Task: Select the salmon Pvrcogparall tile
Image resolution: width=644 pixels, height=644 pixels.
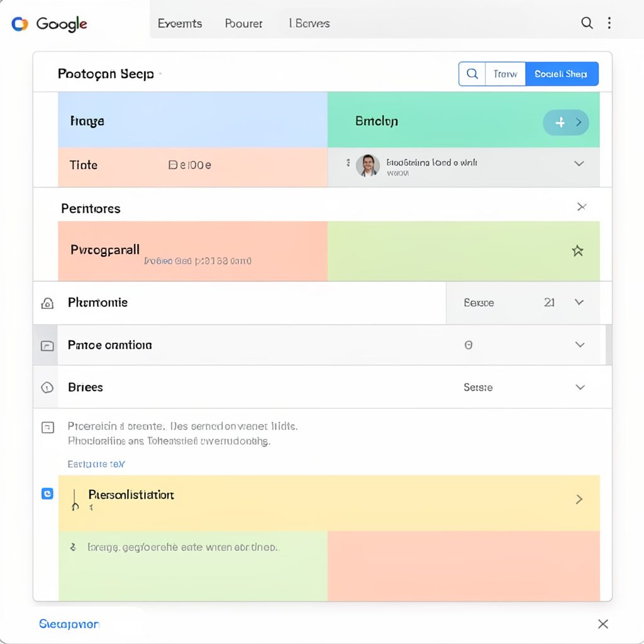Action: point(192,252)
